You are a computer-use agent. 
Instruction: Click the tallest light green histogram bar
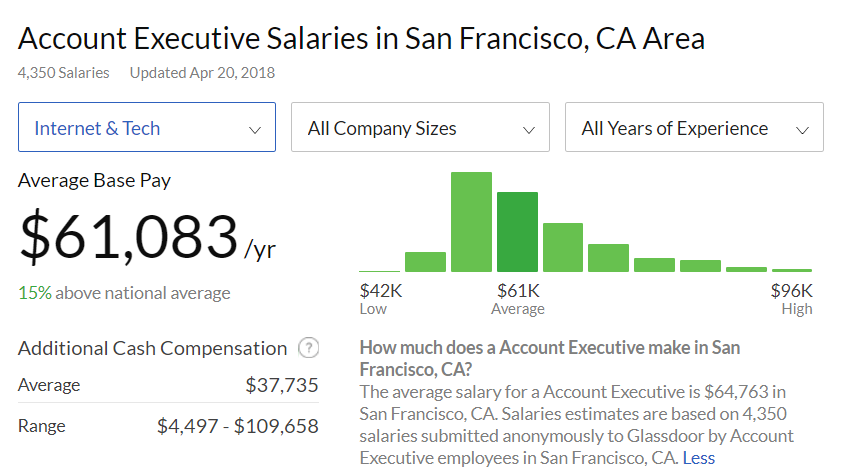click(471, 222)
